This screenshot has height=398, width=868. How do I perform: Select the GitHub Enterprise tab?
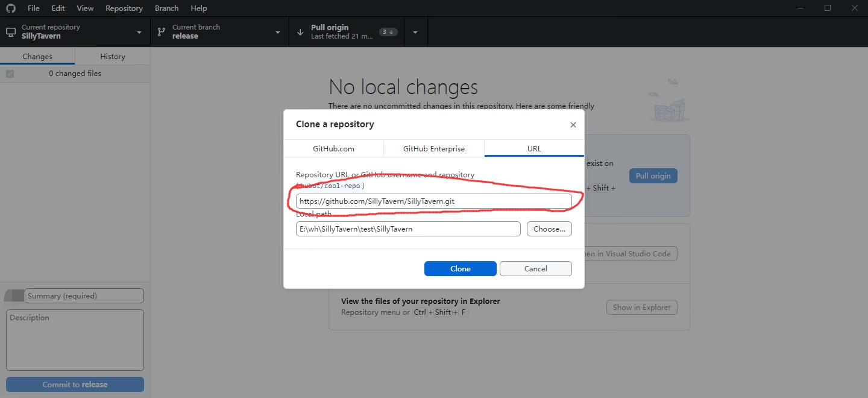coord(434,148)
